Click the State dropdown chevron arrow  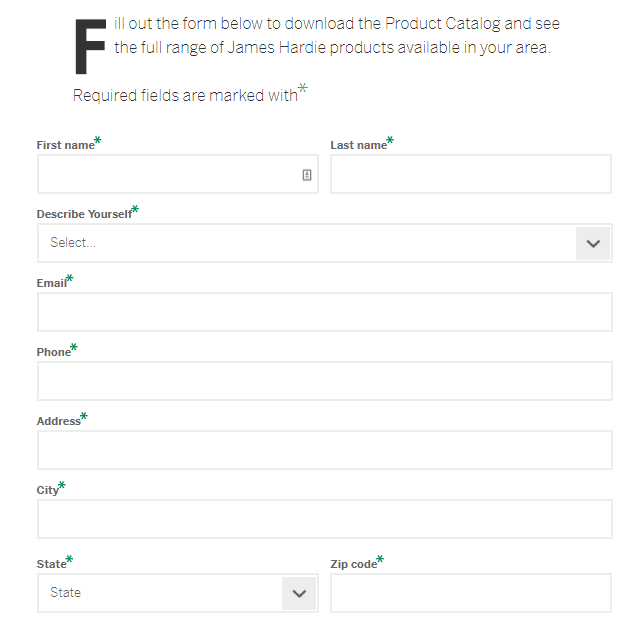(299, 593)
